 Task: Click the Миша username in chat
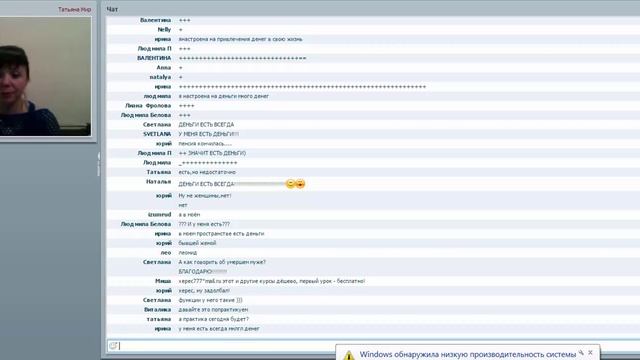tap(163, 281)
